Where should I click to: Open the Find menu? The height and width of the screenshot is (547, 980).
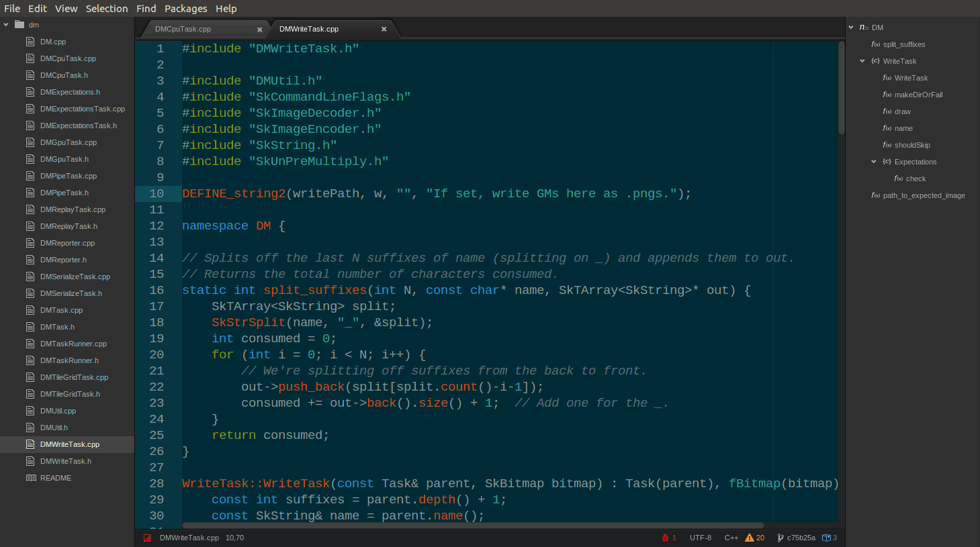(x=146, y=9)
